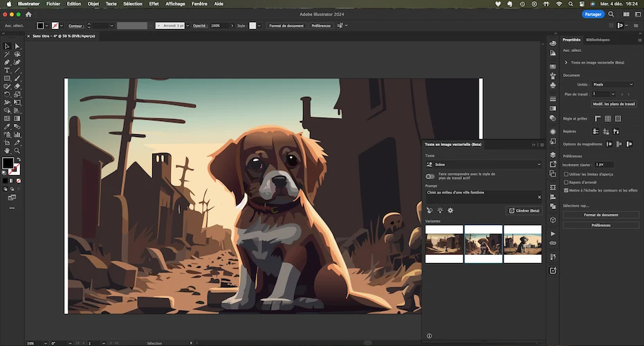
Task: Show the grid icon in Règle et grilles
Action: pos(608,118)
